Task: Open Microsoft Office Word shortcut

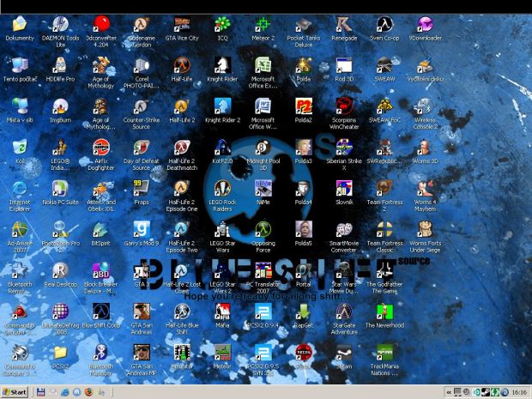Action: point(263,106)
